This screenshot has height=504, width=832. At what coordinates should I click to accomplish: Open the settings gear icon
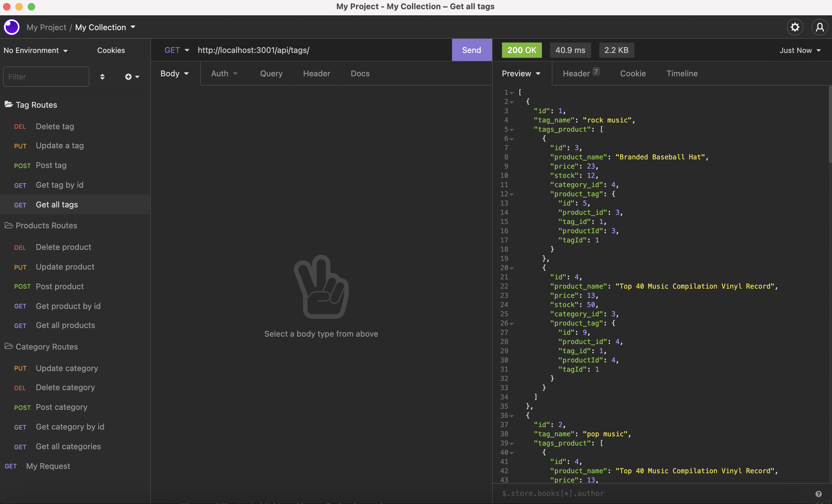pyautogui.click(x=795, y=27)
